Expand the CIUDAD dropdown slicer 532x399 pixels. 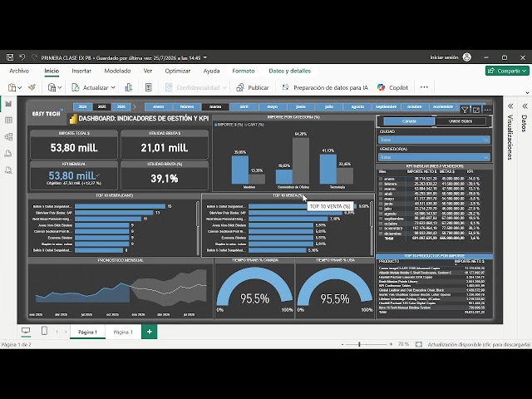tap(434, 140)
